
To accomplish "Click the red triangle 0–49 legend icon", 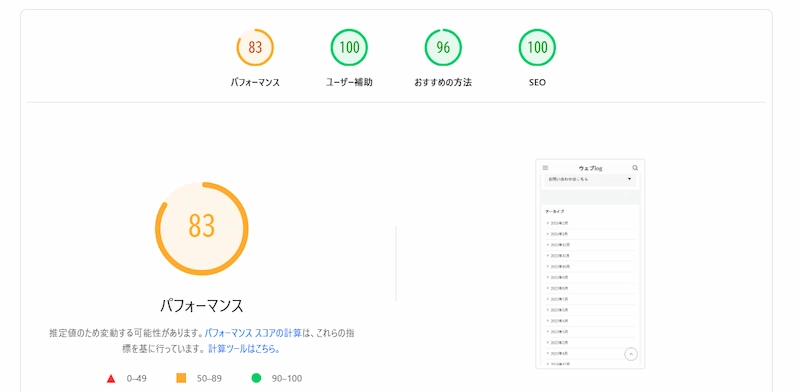I will [111, 378].
